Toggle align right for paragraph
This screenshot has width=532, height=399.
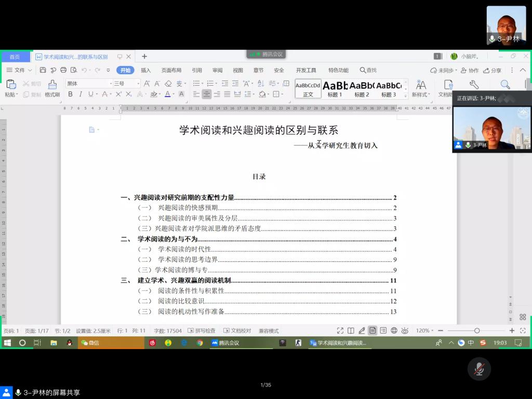(x=217, y=94)
